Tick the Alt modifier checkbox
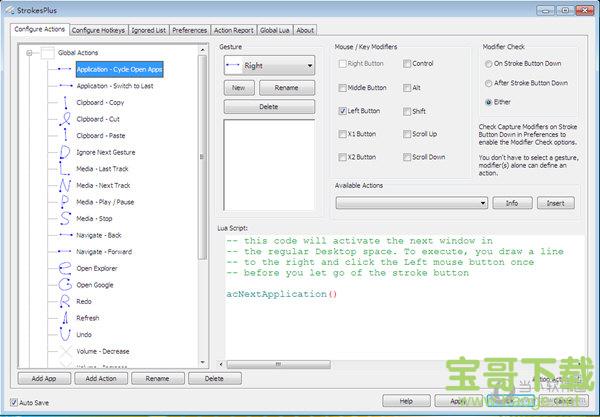The width and height of the screenshot is (600, 417). click(407, 88)
